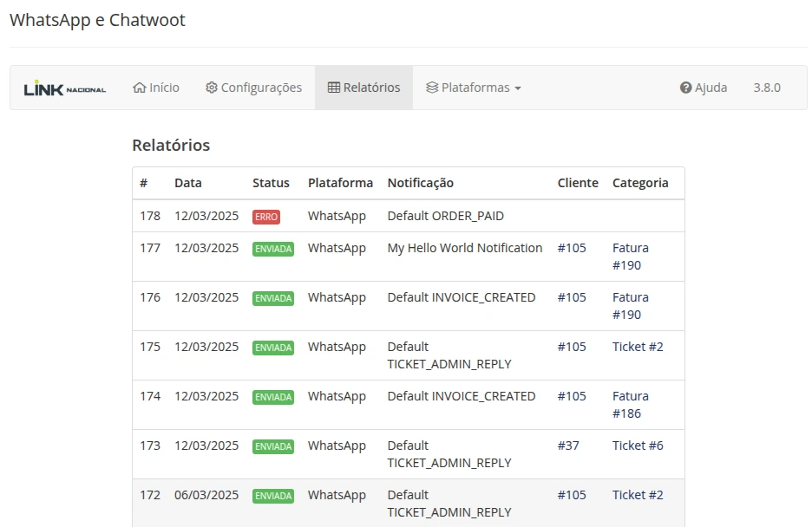Open Fatura #190 link in row 177
This screenshot has height=527, width=812.
630,257
